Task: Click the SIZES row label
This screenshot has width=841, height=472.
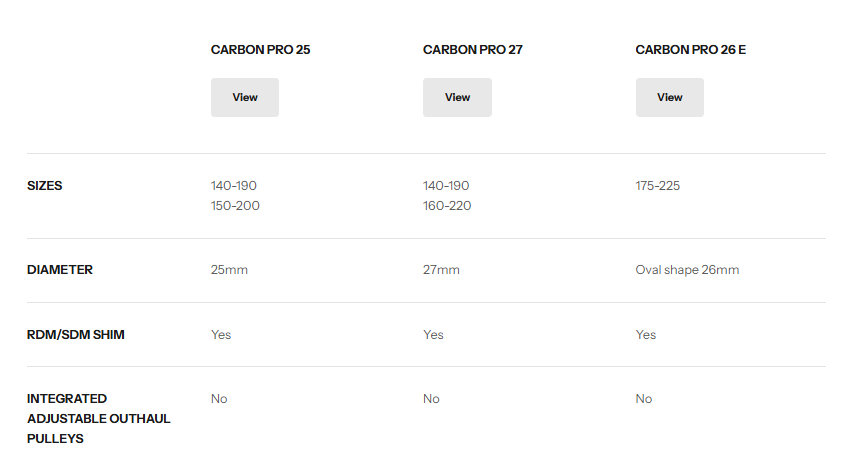Action: tap(45, 186)
